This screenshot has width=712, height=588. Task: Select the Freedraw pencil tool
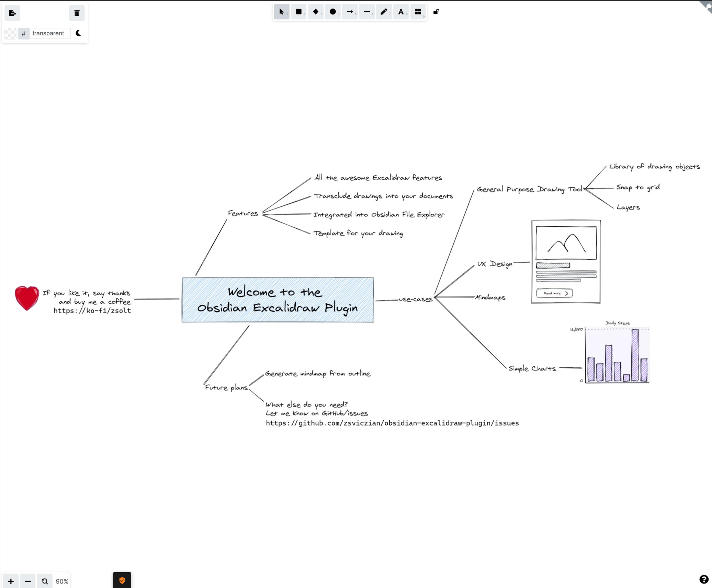coord(384,12)
